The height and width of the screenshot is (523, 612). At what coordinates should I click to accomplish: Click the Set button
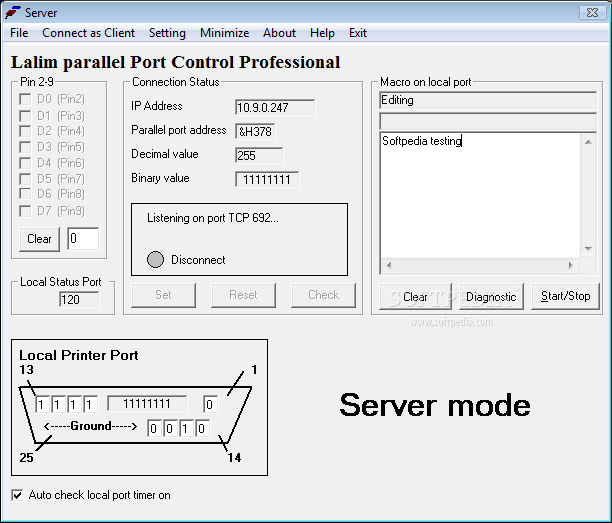click(x=163, y=295)
